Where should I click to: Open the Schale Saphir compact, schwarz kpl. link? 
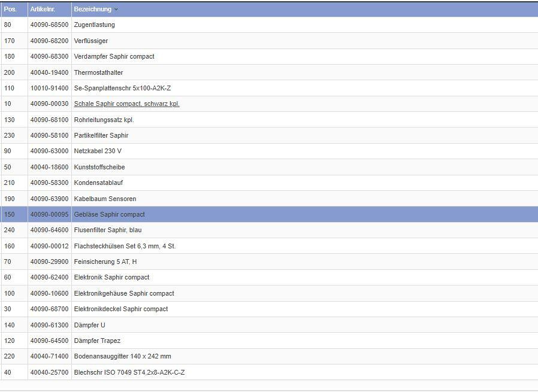click(x=126, y=104)
